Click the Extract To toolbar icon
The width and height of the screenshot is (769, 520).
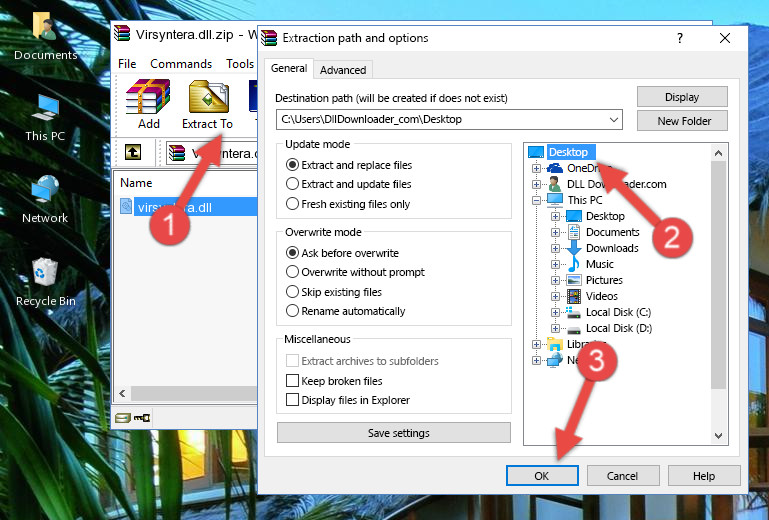pos(208,97)
